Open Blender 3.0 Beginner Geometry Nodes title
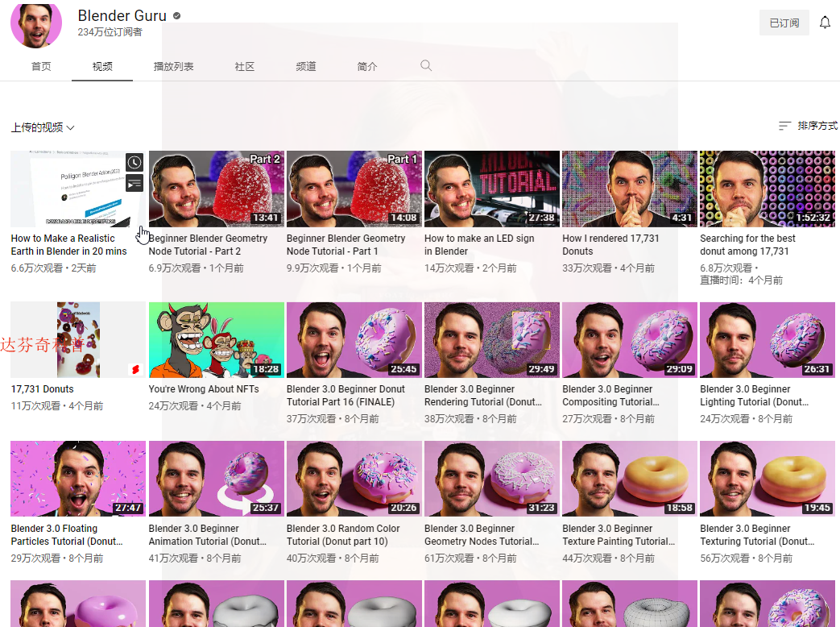 tap(482, 535)
